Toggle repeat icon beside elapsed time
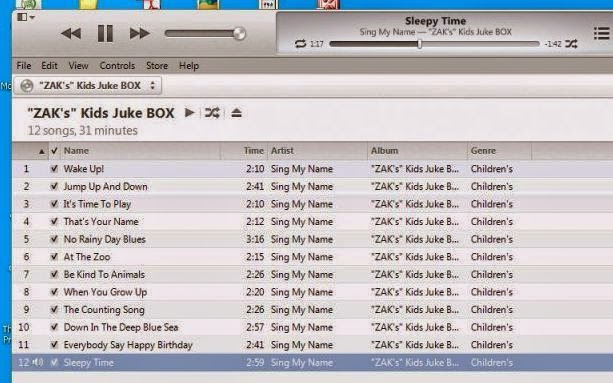Viewport: 613px width, 383px height. tap(300, 44)
